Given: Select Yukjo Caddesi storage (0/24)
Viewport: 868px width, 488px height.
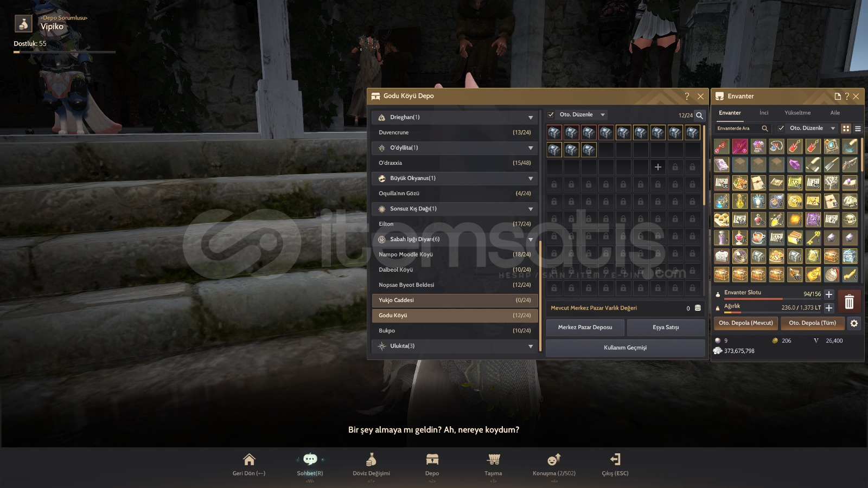Looking at the screenshot, I should coord(455,300).
